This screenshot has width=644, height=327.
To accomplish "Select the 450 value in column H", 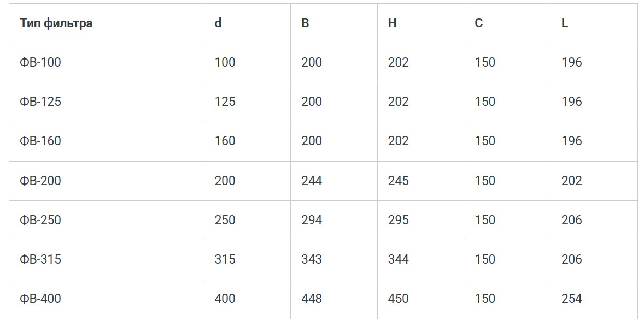I will 399,299.
